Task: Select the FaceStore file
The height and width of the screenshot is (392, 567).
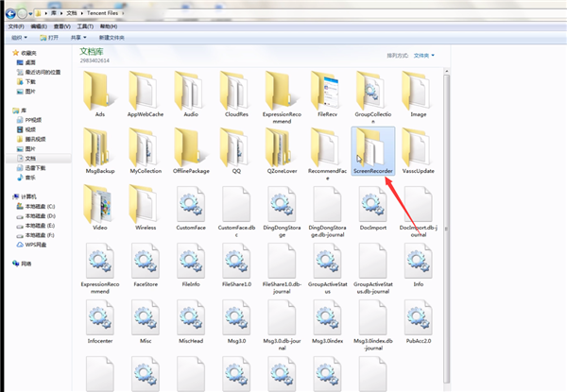Action: click(x=146, y=265)
